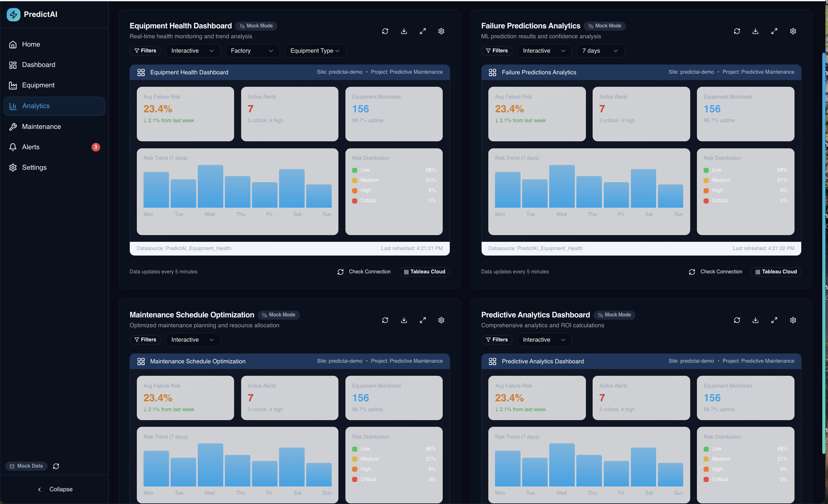The width and height of the screenshot is (828, 504).
Task: Expand Failure Predictions Analytics to fullscreen
Action: point(774,31)
